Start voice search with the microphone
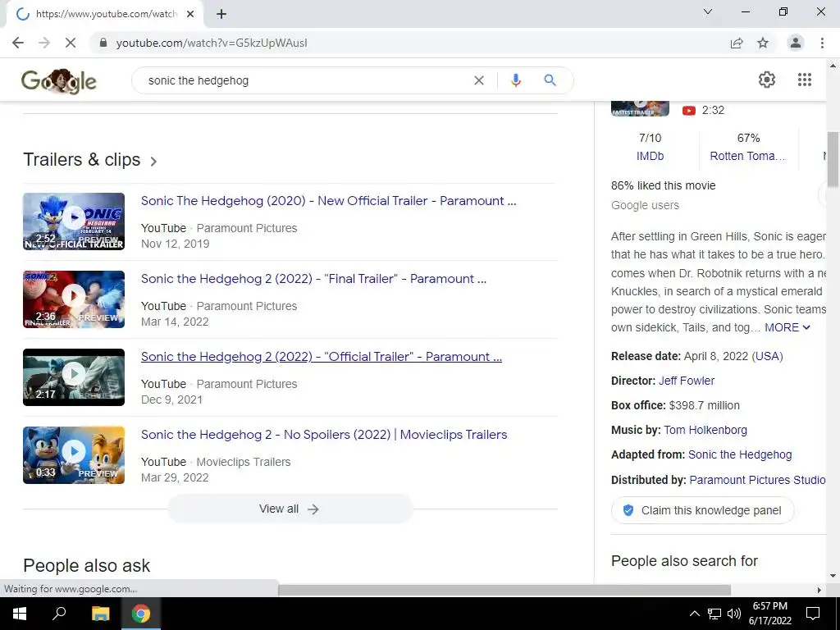The width and height of the screenshot is (840, 630). coord(515,80)
